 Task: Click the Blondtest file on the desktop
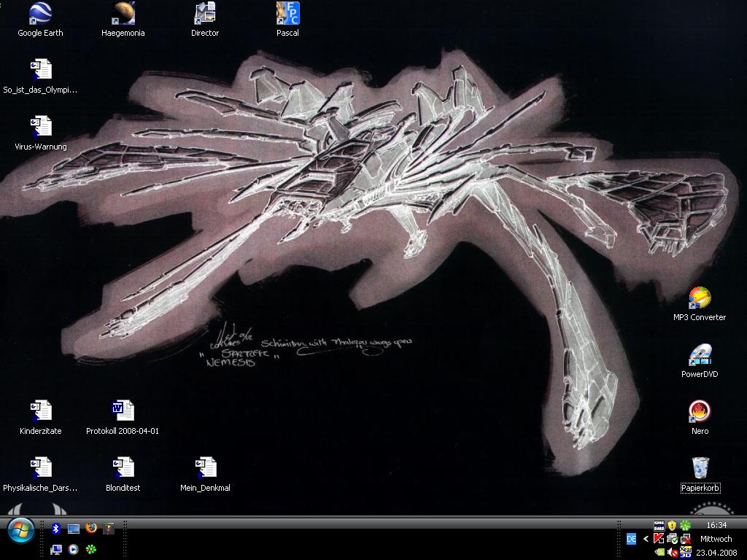tap(123, 468)
